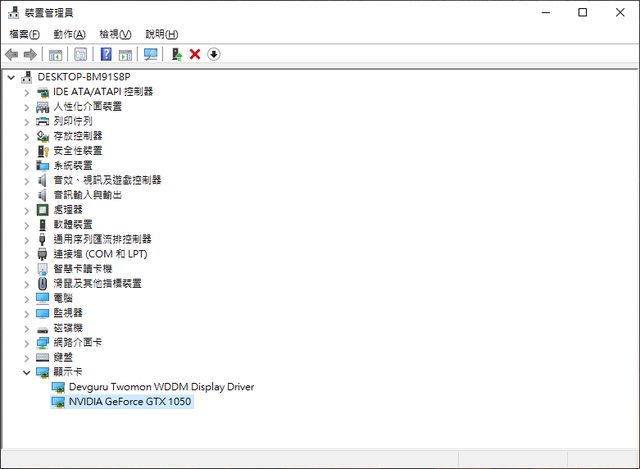The image size is (640, 469).
Task: Collapse the DESKTOP-BM91S8P root node
Action: coord(11,77)
